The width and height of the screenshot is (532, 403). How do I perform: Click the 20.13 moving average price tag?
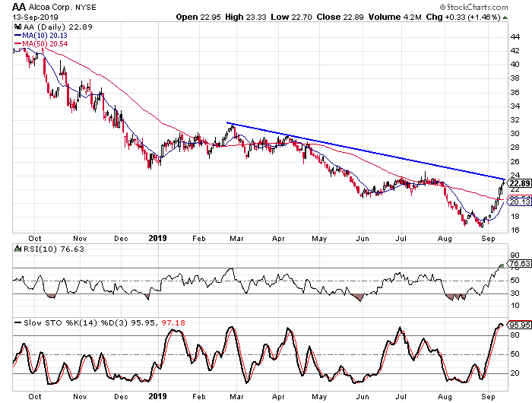coord(518,202)
